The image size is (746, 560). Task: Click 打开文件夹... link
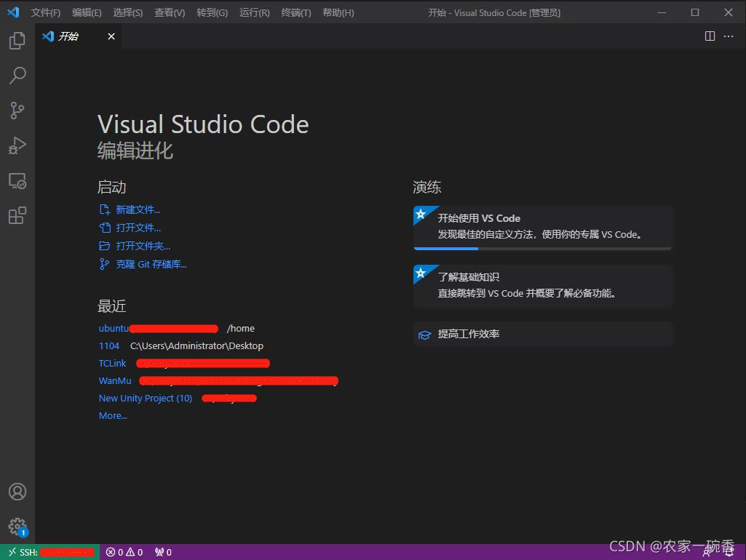[143, 246]
